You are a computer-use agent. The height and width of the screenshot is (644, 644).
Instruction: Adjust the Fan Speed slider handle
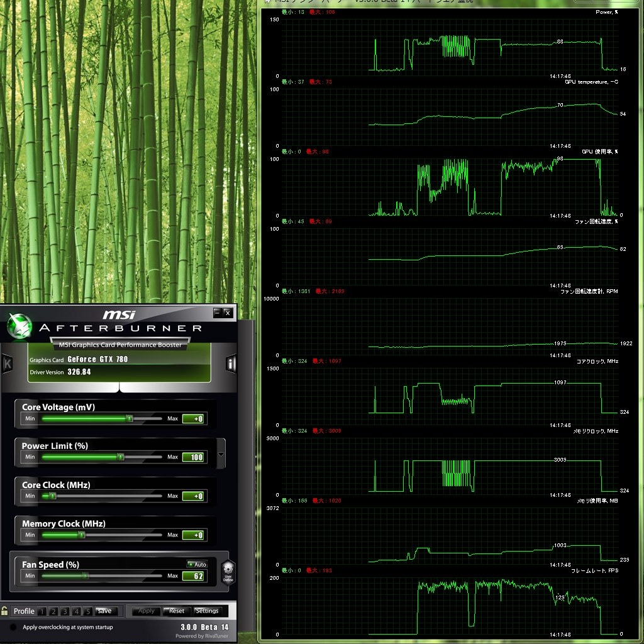pyautogui.click(x=86, y=576)
